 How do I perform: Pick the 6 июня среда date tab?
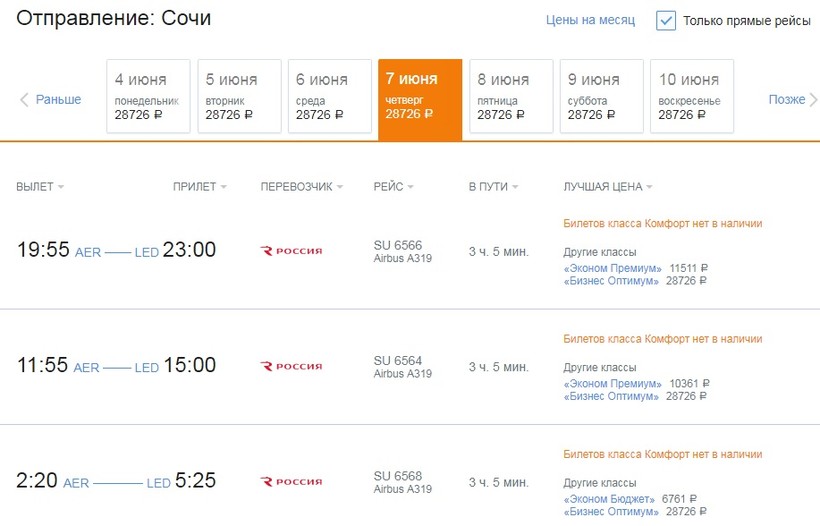pos(329,96)
